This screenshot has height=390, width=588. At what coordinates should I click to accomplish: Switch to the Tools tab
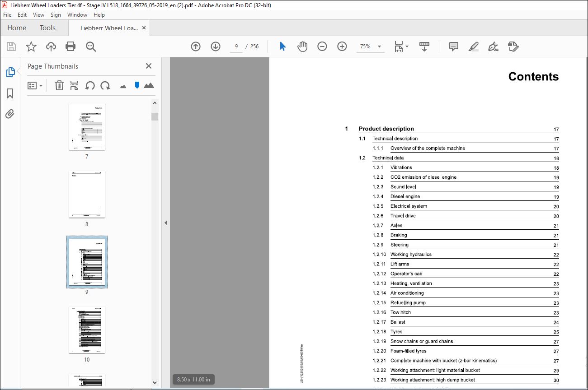(x=47, y=28)
